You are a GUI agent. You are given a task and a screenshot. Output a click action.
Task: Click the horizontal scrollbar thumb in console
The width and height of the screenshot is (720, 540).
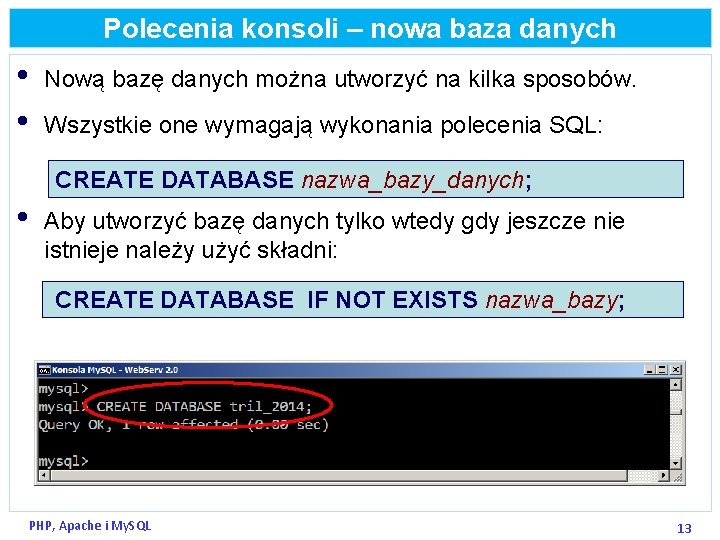338,476
